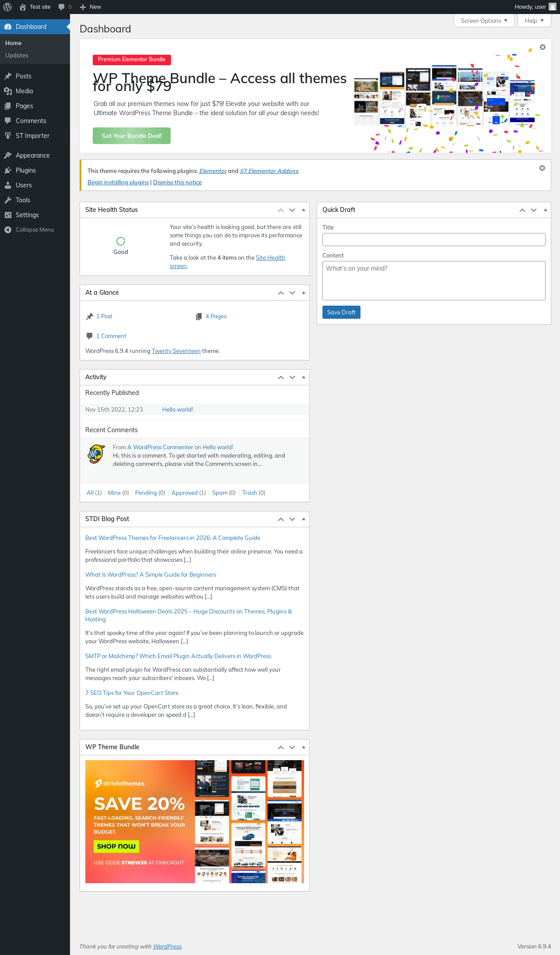This screenshot has width=560, height=955.
Task: Move Site Health Status widget down
Action: pyautogui.click(x=292, y=210)
